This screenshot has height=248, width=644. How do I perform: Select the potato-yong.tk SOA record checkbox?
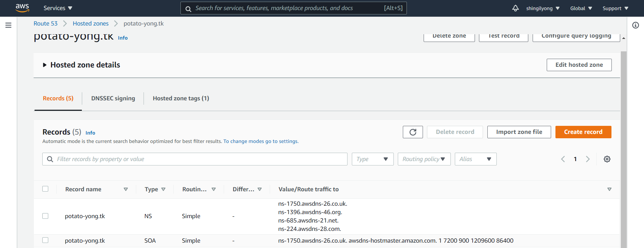pos(45,240)
